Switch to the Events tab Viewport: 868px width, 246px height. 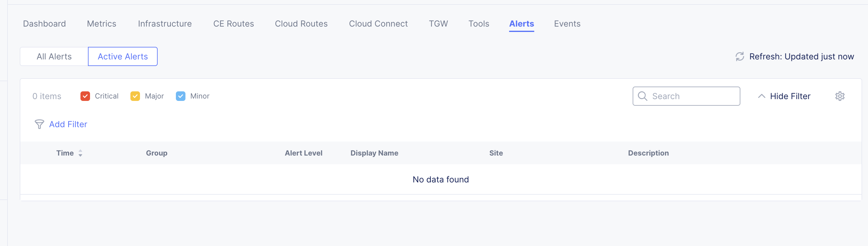pyautogui.click(x=567, y=24)
